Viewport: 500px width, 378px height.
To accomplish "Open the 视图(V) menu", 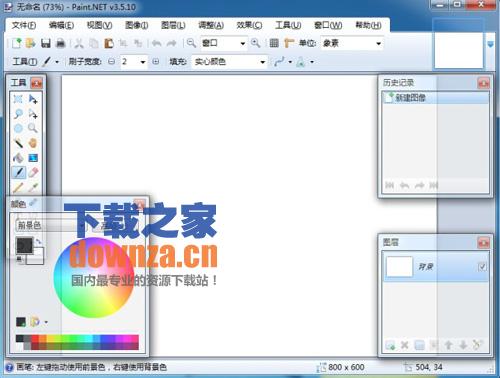I will 99,25.
